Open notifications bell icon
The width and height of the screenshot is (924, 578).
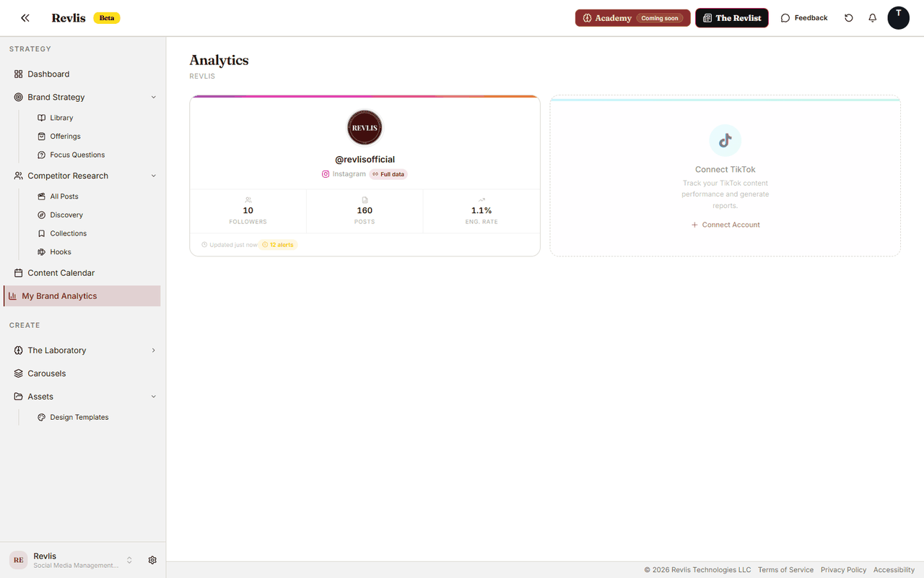pyautogui.click(x=873, y=18)
